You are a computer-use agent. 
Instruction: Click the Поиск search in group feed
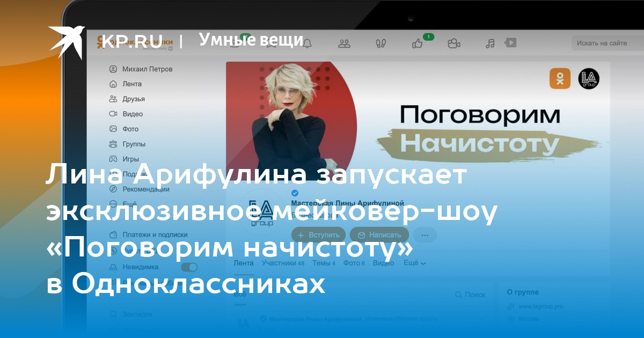(x=470, y=295)
